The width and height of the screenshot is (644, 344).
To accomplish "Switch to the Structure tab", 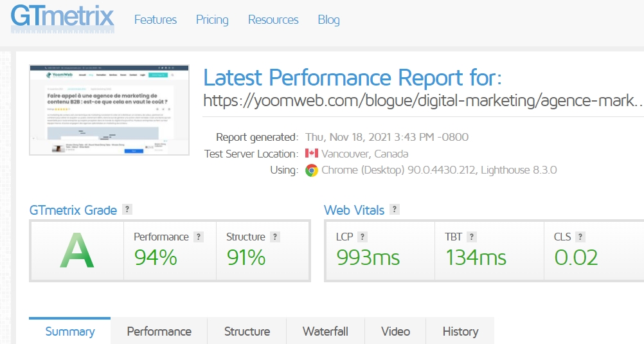I will click(247, 331).
